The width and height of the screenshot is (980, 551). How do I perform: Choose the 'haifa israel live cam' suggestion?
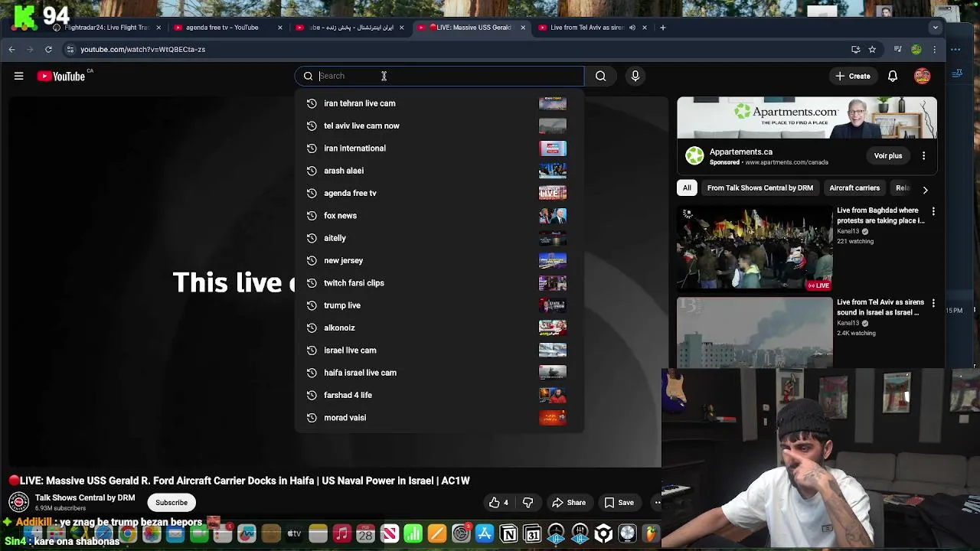pyautogui.click(x=439, y=373)
